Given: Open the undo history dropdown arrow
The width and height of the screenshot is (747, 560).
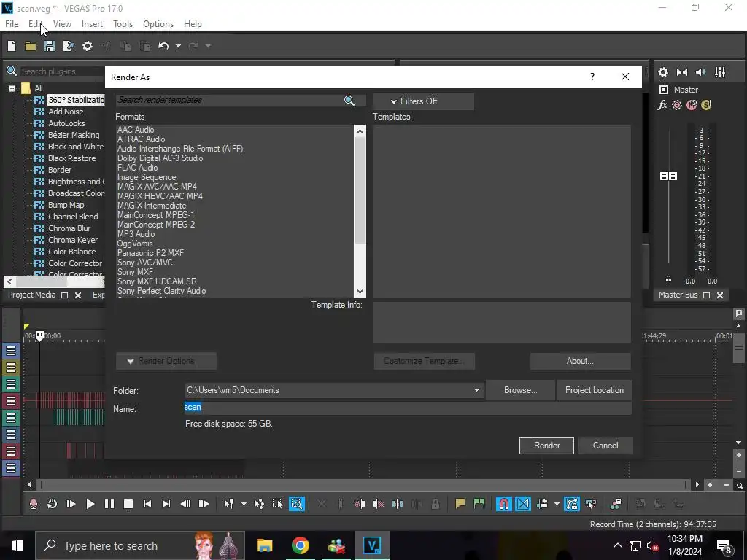Looking at the screenshot, I should click(x=178, y=46).
